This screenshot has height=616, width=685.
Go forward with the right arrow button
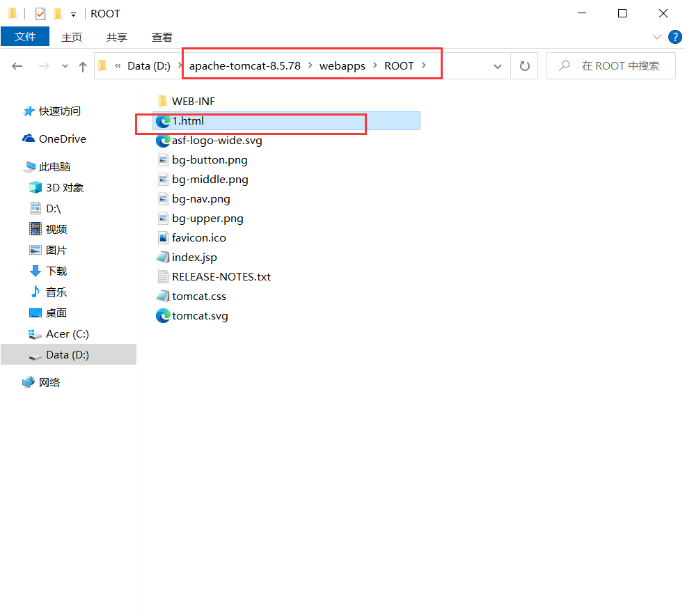point(44,66)
